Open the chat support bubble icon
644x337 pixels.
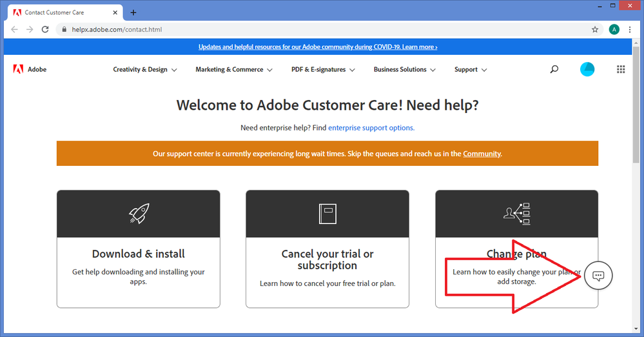[x=598, y=275]
